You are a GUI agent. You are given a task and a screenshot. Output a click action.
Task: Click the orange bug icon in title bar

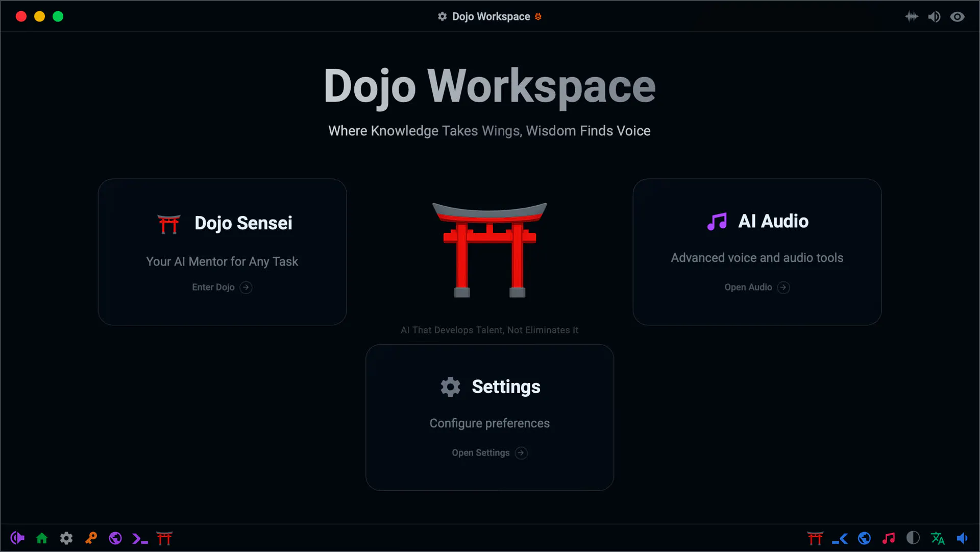538,17
